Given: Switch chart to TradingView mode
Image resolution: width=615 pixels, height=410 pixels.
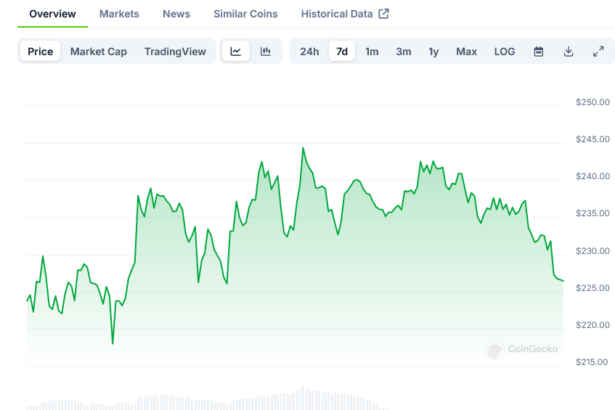Looking at the screenshot, I should click(175, 52).
